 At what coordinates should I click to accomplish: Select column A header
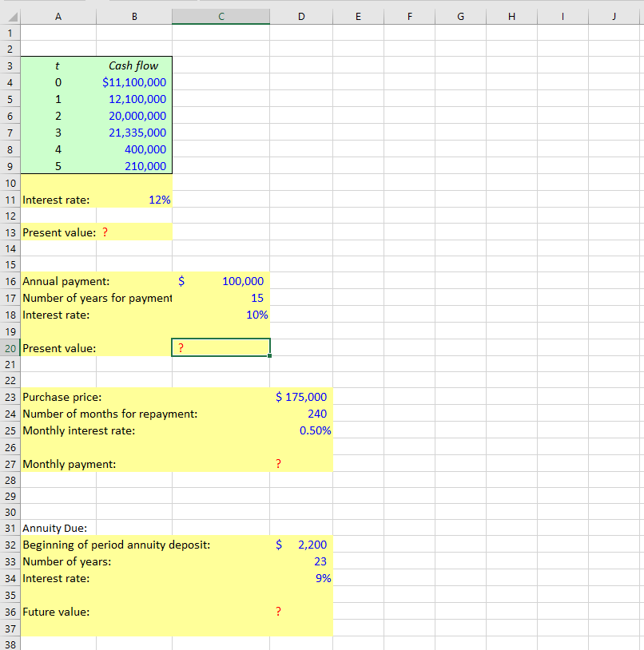tap(58, 17)
